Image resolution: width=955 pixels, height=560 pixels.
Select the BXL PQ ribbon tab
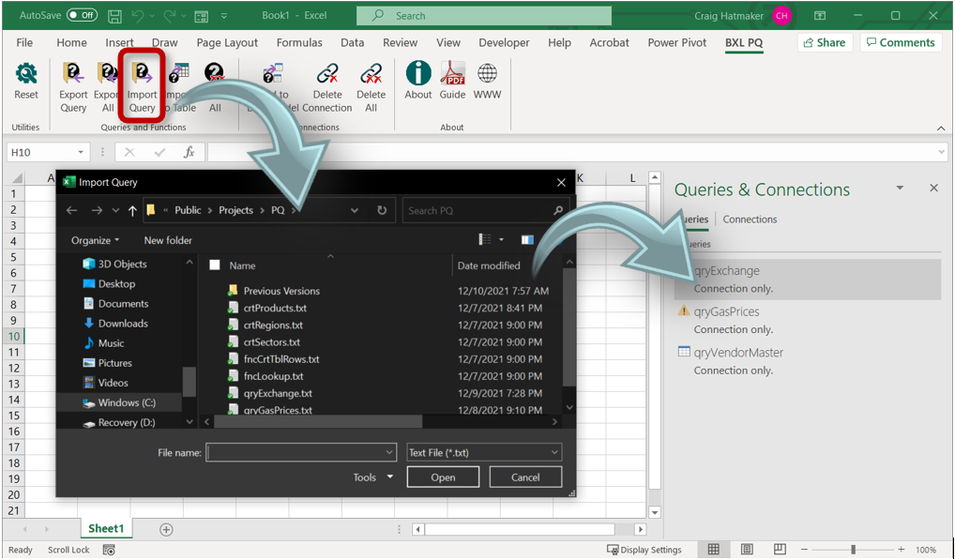(x=744, y=42)
